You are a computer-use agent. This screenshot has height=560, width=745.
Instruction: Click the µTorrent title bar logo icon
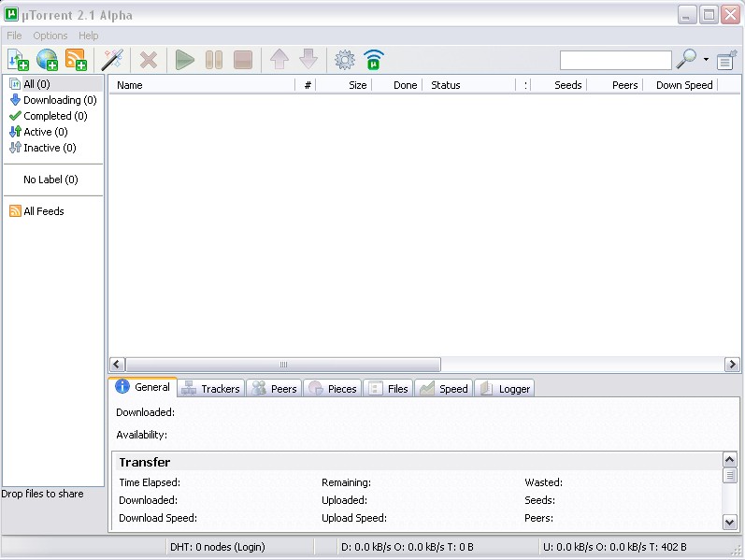(x=11, y=15)
